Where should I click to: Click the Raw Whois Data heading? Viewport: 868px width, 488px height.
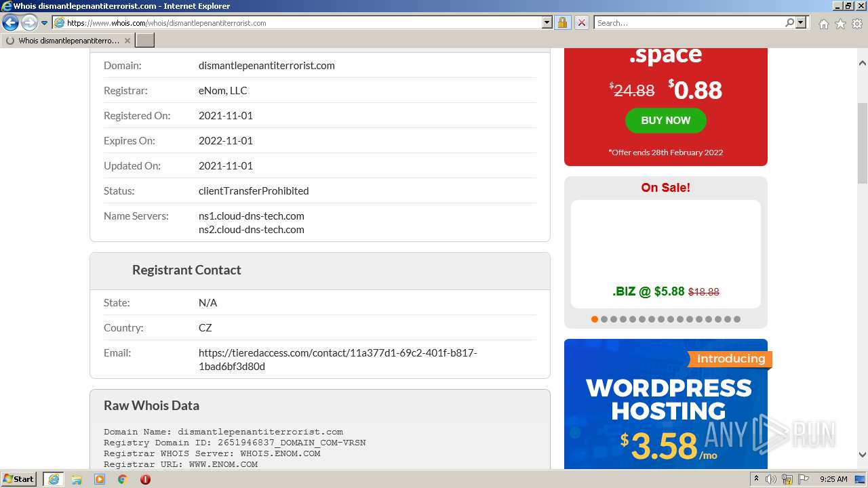[x=151, y=405]
